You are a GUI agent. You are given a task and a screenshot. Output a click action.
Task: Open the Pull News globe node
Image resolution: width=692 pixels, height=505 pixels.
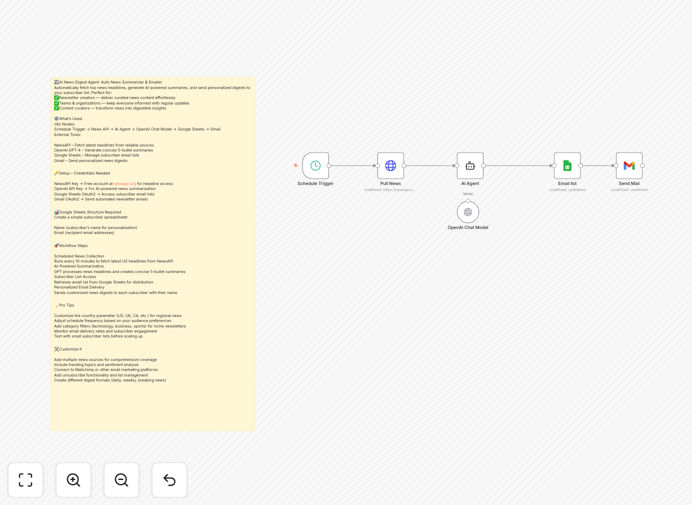(391, 166)
